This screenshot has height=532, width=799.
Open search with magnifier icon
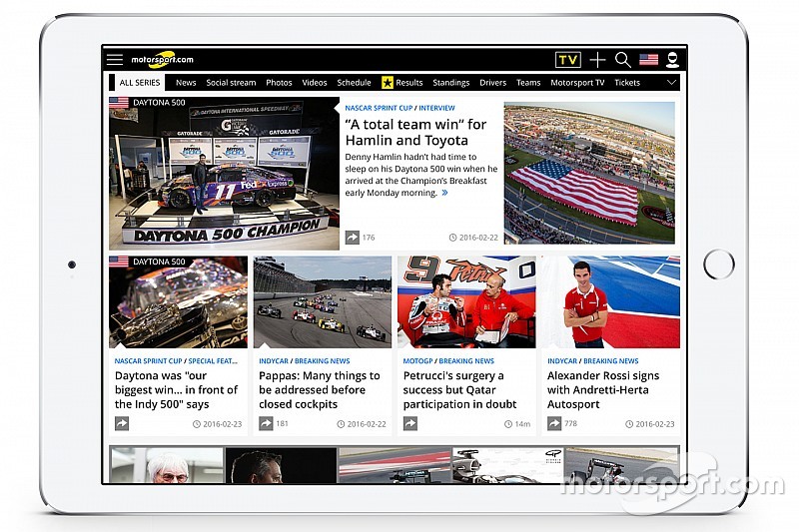(x=622, y=60)
